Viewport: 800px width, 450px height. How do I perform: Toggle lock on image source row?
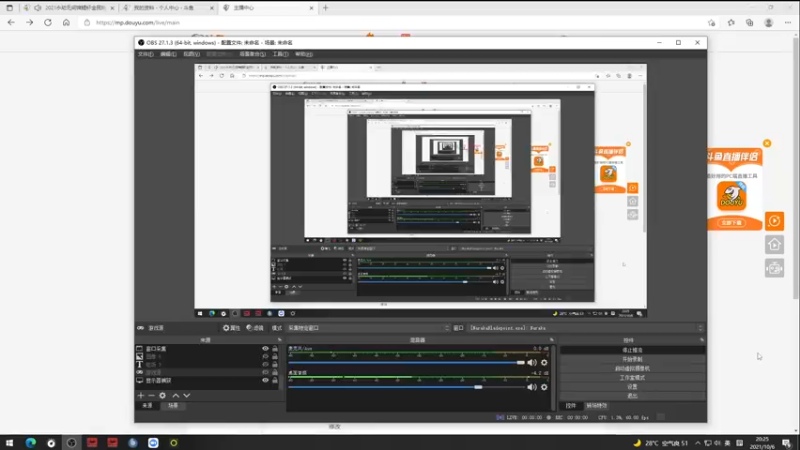275,357
